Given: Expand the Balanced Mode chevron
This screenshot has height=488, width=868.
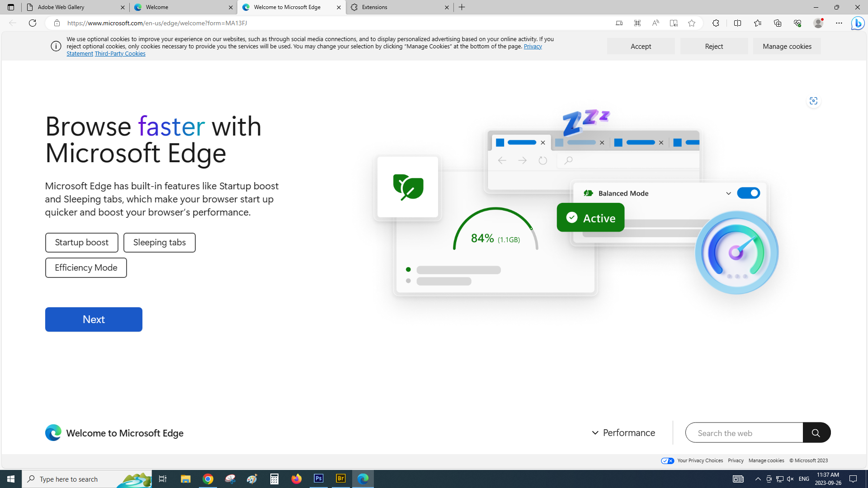Looking at the screenshot, I should coord(728,193).
